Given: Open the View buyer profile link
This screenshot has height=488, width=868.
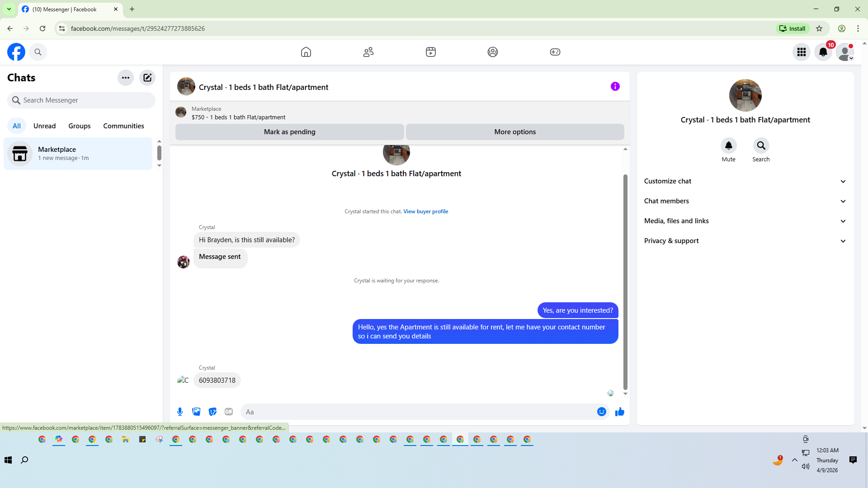Looking at the screenshot, I should coord(425,211).
